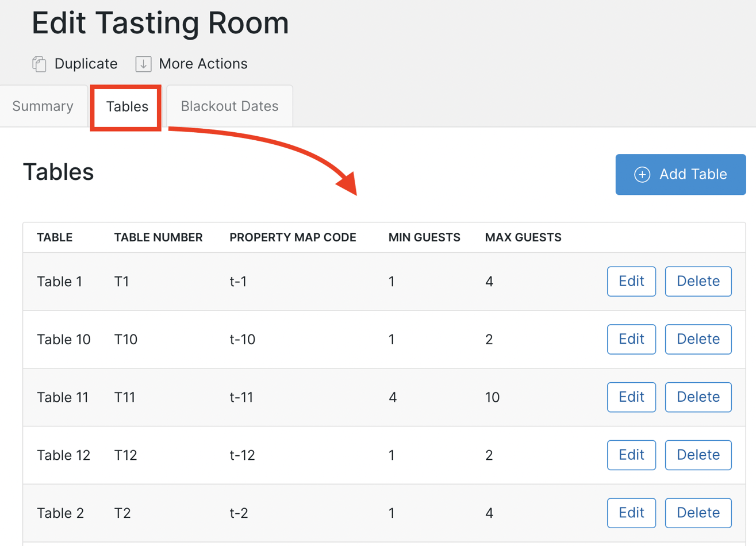Edit Table 1
The image size is (756, 546).
631,282
